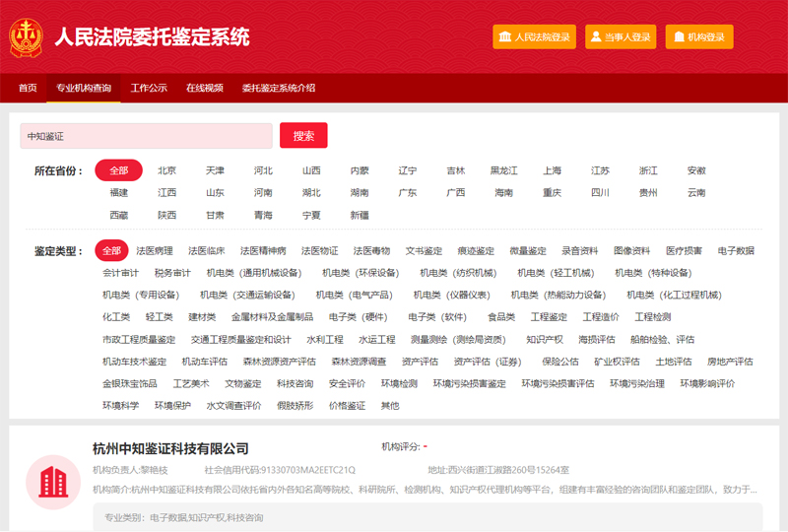The width and height of the screenshot is (788, 532).
Task: Choose 水利工程 appraisal type
Action: (x=325, y=340)
